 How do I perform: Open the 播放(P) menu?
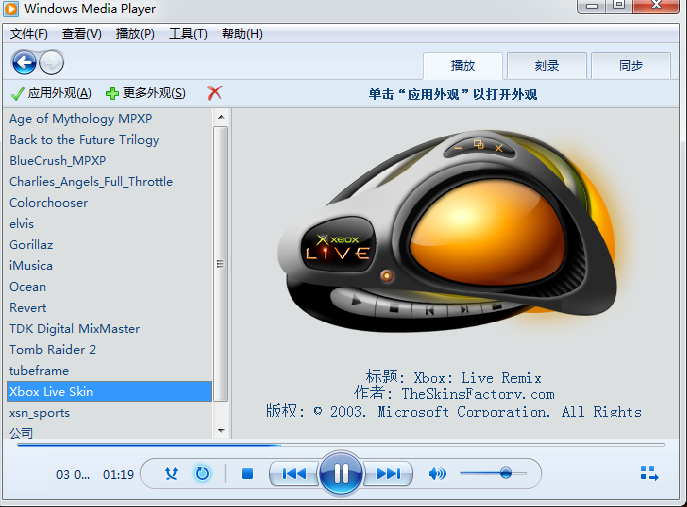pos(135,34)
